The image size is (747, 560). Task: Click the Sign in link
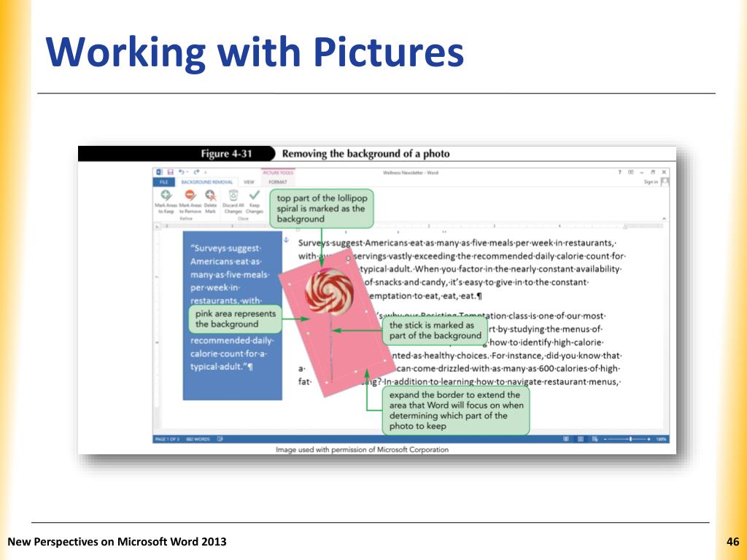651,182
